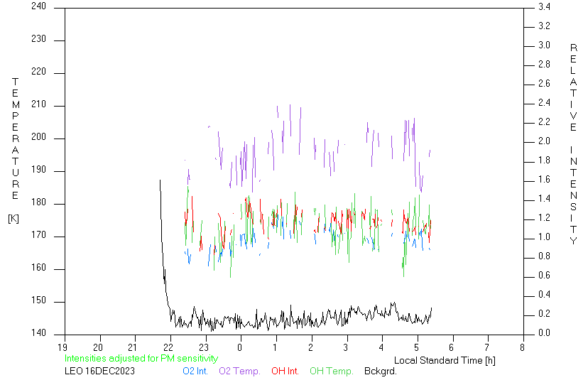The width and height of the screenshot is (588, 380).
Task: Click relative intensity value 0.0
Action: [544, 332]
